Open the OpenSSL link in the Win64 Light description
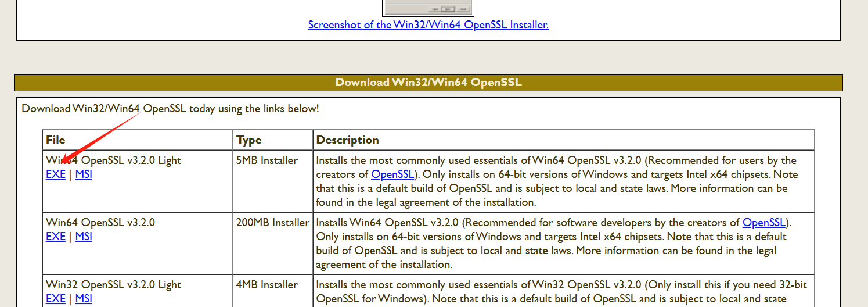This screenshot has height=307, width=868. pyautogui.click(x=392, y=174)
